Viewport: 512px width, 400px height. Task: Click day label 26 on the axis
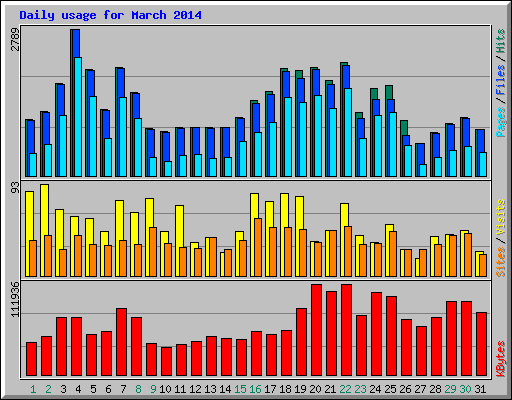[x=405, y=389]
